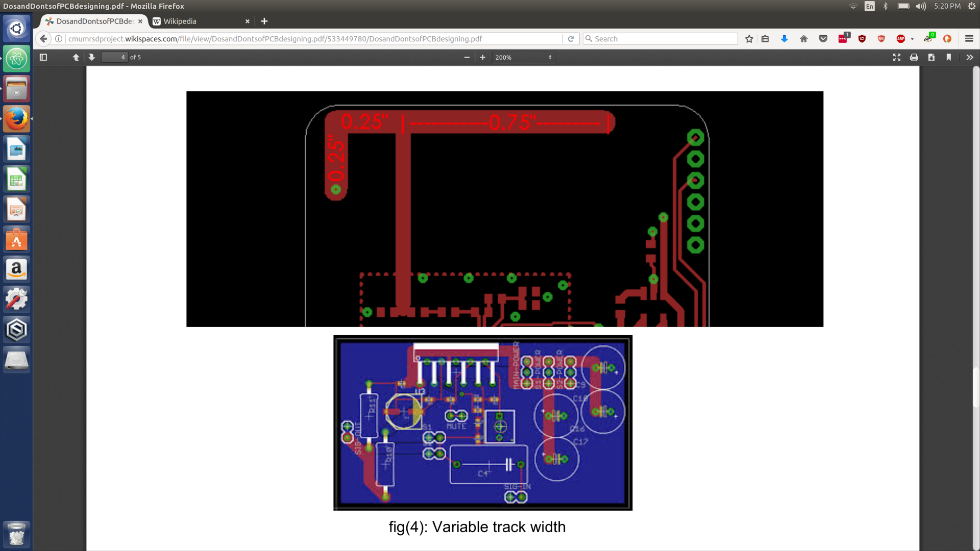Toggle the PDF sidebar panel
The width and height of the screenshot is (980, 551).
(43, 57)
